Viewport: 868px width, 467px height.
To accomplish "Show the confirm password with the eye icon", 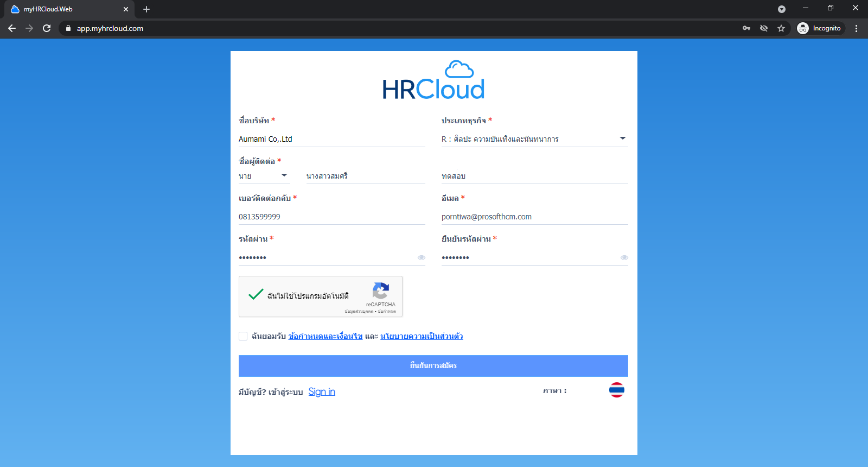I will [x=624, y=257].
